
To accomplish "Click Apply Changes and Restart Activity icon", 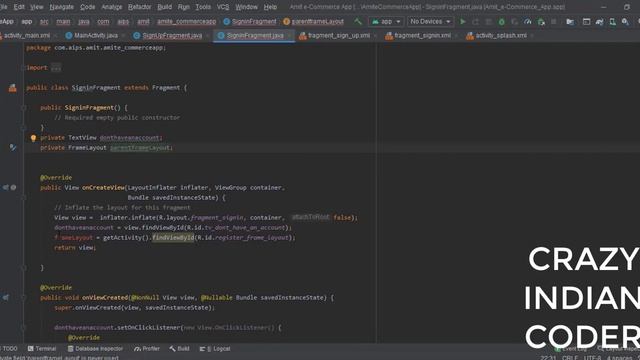I will pyautogui.click(x=476, y=22).
